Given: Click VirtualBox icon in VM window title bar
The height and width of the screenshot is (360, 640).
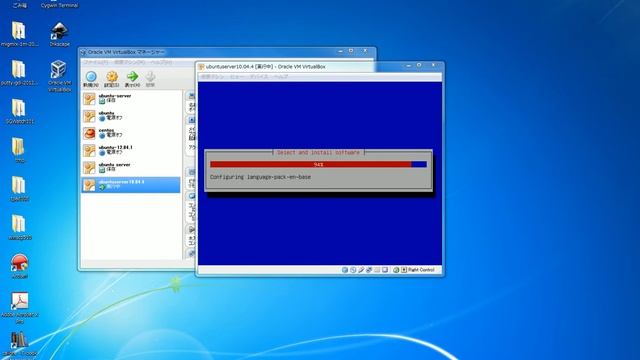Looking at the screenshot, I should pos(201,67).
